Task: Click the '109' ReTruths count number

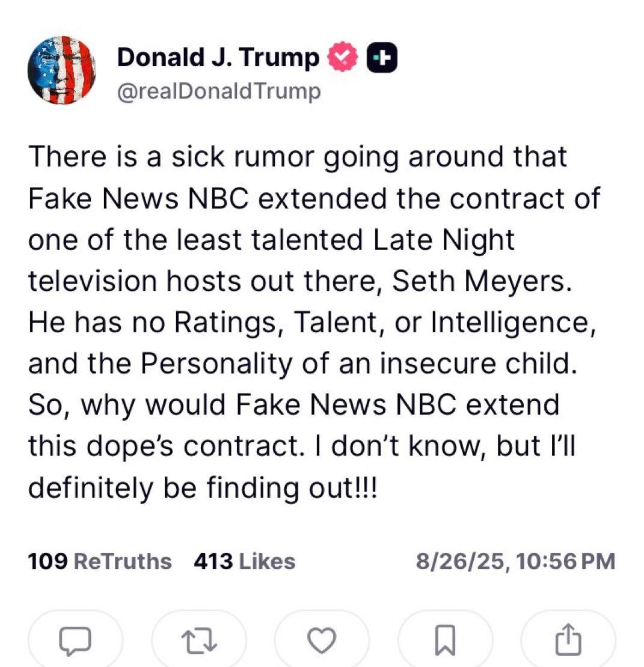Action: tap(47, 562)
